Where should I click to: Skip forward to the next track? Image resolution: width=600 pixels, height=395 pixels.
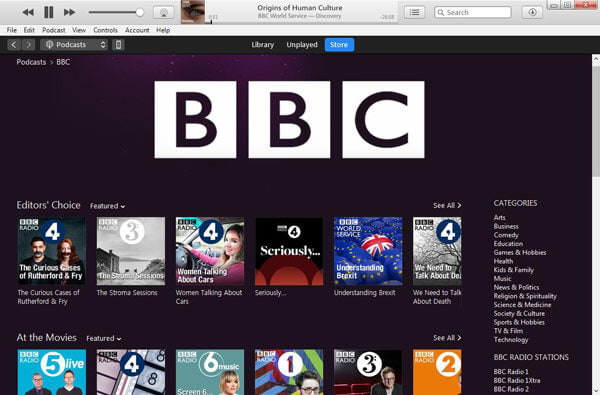69,12
